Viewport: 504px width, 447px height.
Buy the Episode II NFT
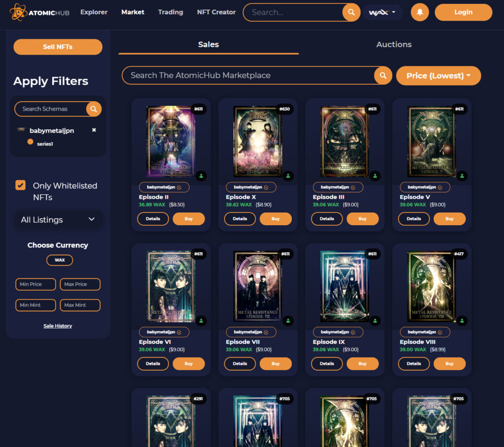click(x=189, y=219)
